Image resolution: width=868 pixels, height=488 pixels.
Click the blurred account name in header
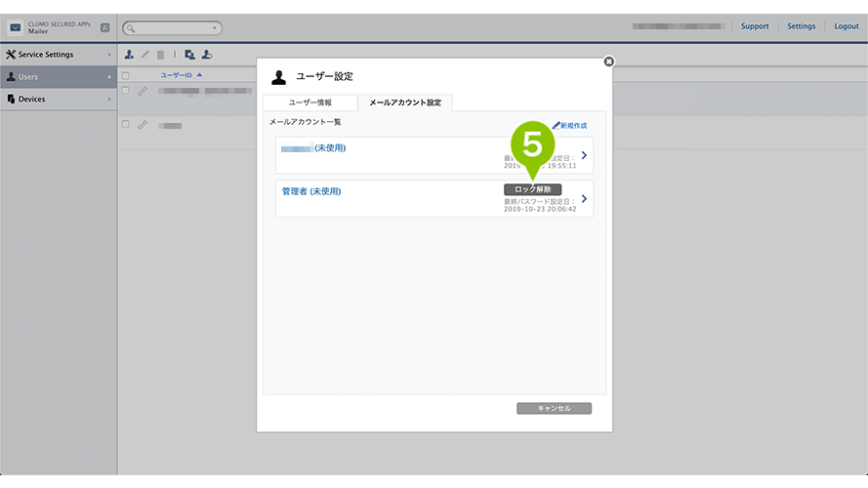(x=679, y=26)
